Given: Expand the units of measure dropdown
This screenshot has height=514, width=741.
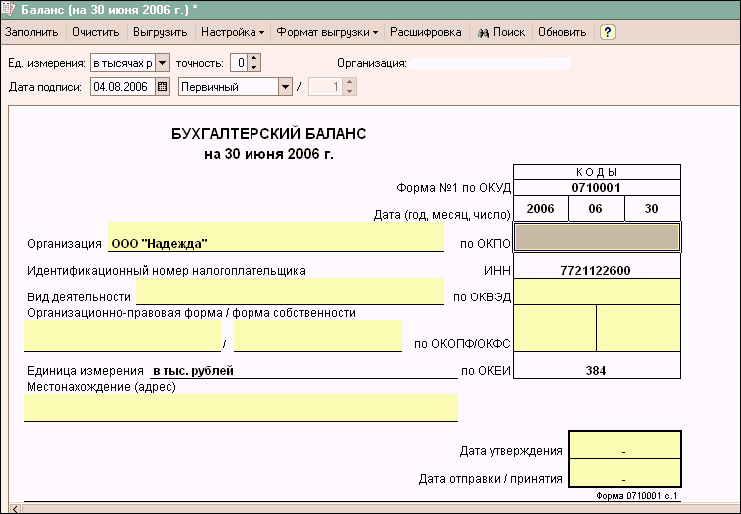Looking at the screenshot, I should [x=162, y=63].
